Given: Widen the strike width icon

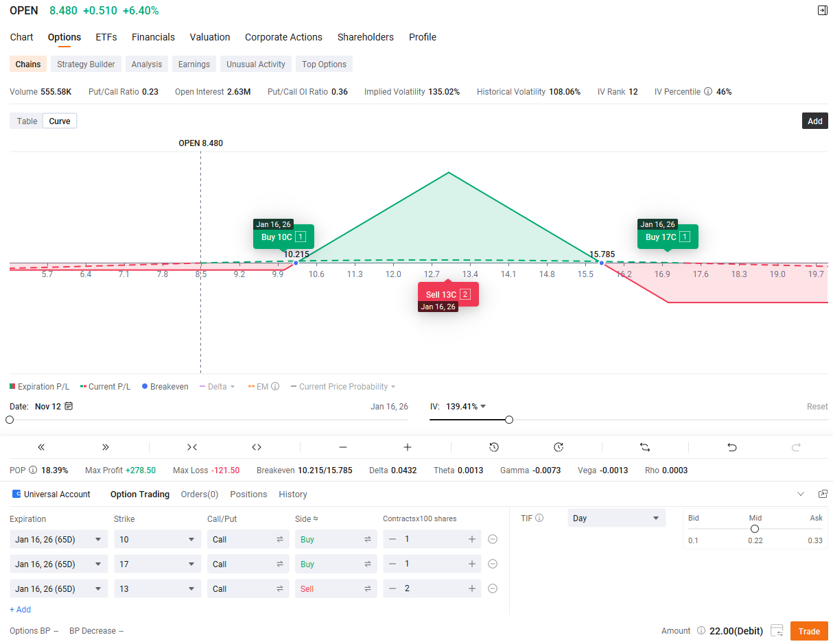Looking at the screenshot, I should click(257, 447).
